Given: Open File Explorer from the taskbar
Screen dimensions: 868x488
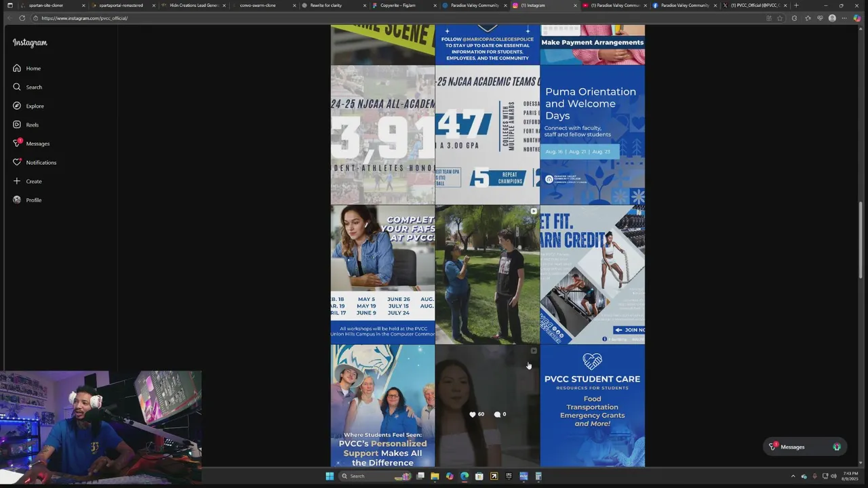Looking at the screenshot, I should coord(435,476).
